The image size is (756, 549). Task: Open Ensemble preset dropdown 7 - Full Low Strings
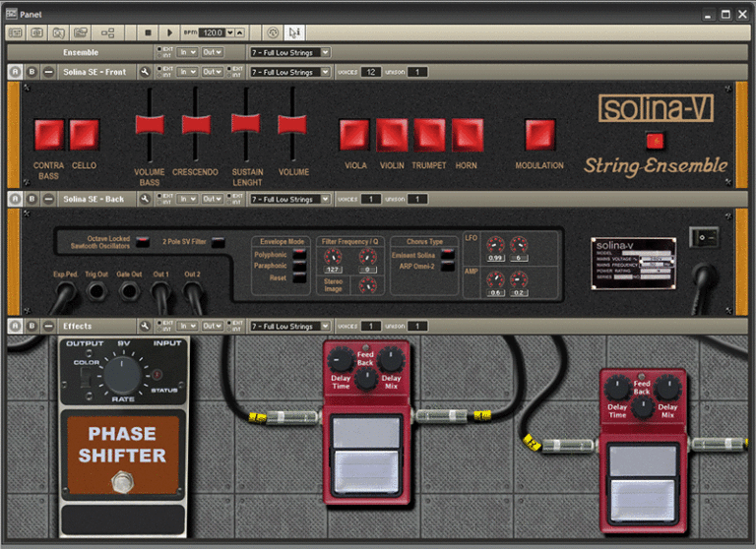[289, 52]
